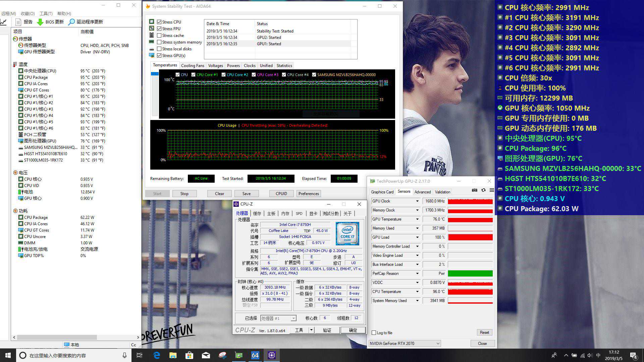Viewport: 644px width, 362px height.
Task: Click the AIDA64 horizontal scrollbar
Action: (x=57, y=337)
